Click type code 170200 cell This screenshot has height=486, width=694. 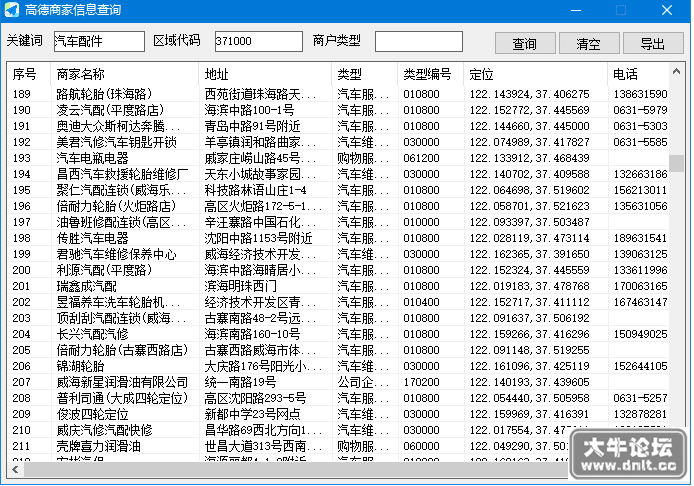(x=421, y=382)
